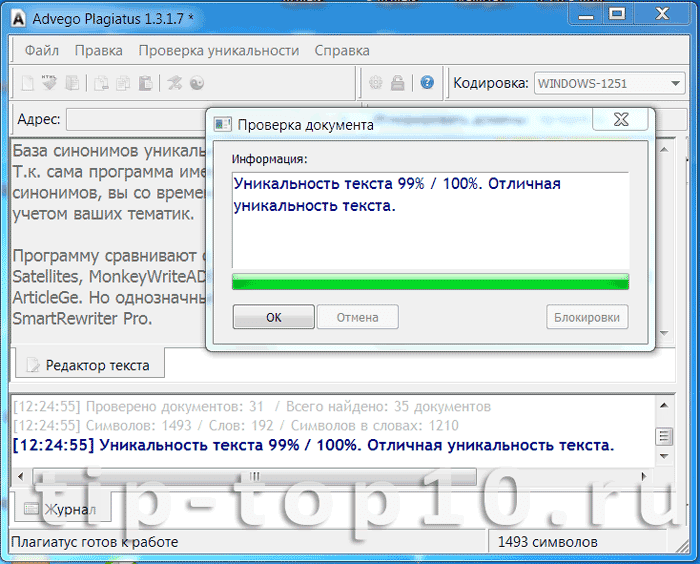Click the log line 'Проверено документов: 31'
The height and width of the screenshot is (564, 700).
point(175,406)
